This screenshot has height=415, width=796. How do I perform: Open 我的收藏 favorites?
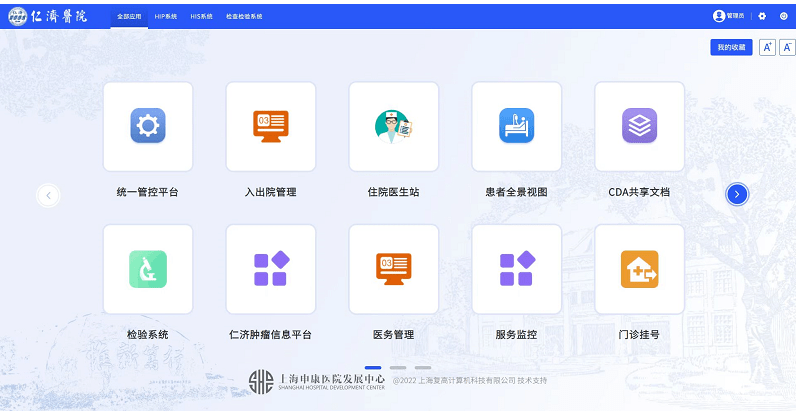pos(731,47)
